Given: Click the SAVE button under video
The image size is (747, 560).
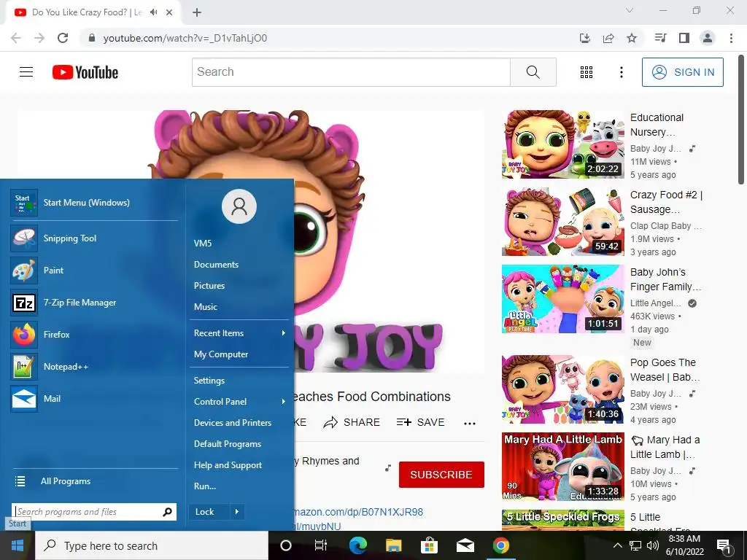Looking at the screenshot, I should tap(421, 422).
